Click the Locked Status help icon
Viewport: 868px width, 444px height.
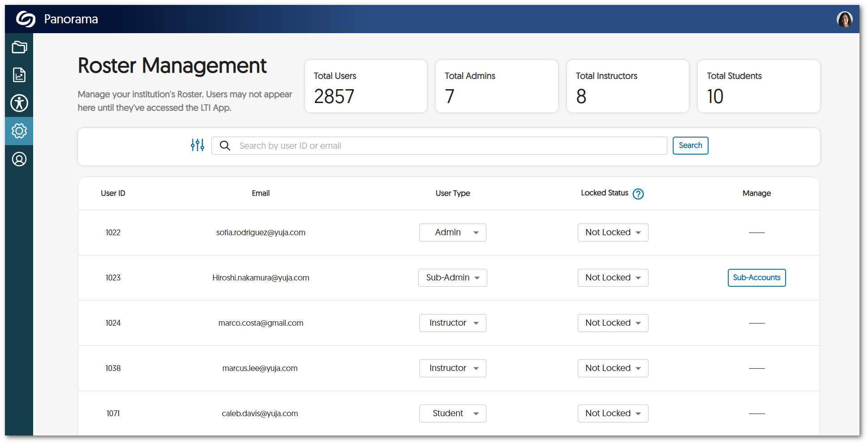coord(638,194)
